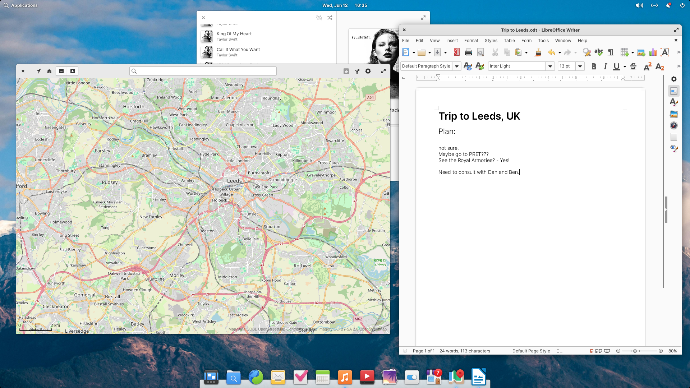Toggle Underline formatting

(x=616, y=66)
